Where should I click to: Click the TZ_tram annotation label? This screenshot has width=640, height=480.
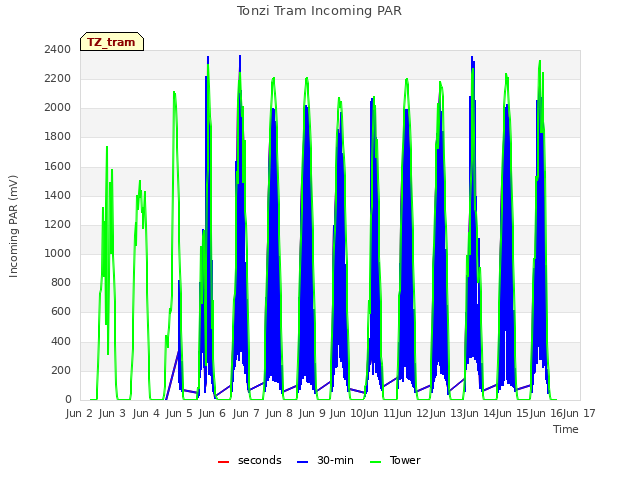coord(111,42)
